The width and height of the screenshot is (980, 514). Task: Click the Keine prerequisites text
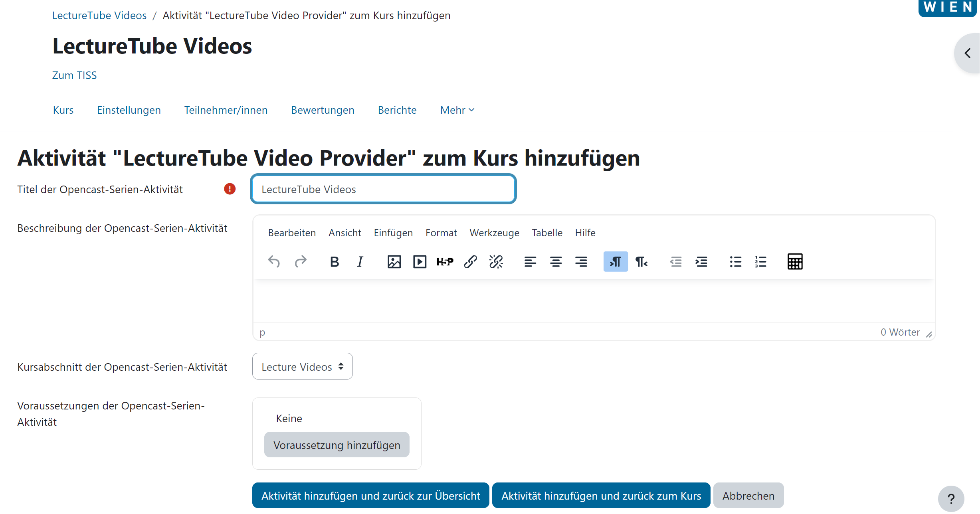[x=289, y=418]
